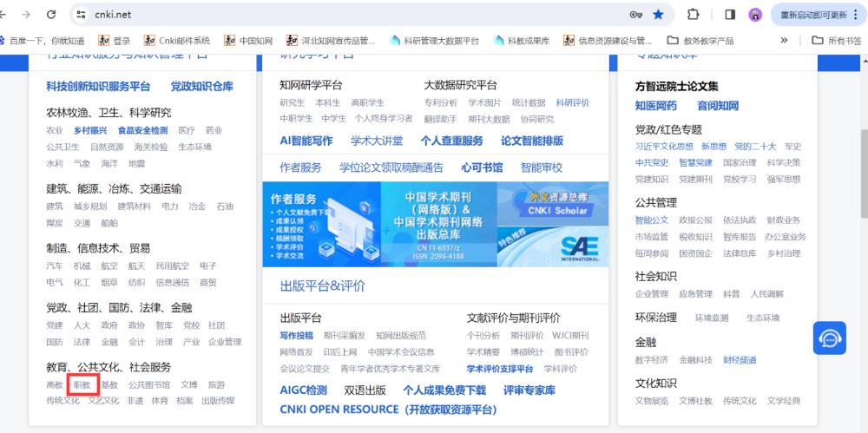868x433 pixels.
Task: Open the browser extensions puzzle icon
Action: [x=694, y=15]
